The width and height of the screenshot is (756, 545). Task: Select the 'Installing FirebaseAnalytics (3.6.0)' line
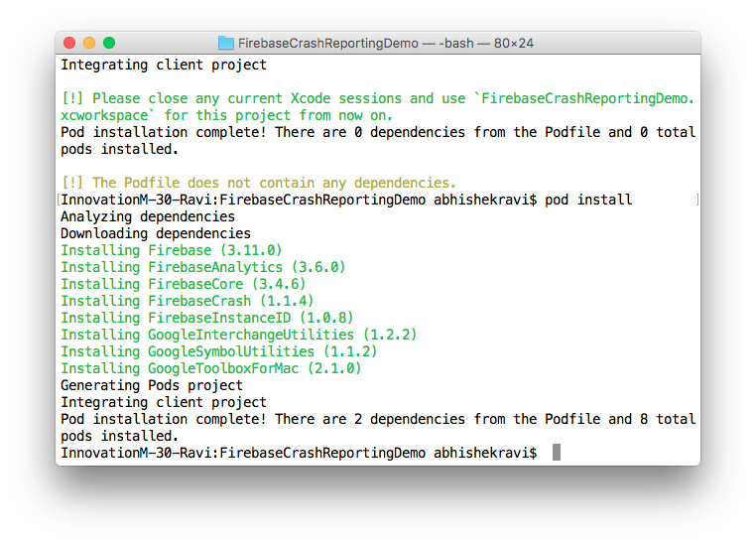coord(202,267)
